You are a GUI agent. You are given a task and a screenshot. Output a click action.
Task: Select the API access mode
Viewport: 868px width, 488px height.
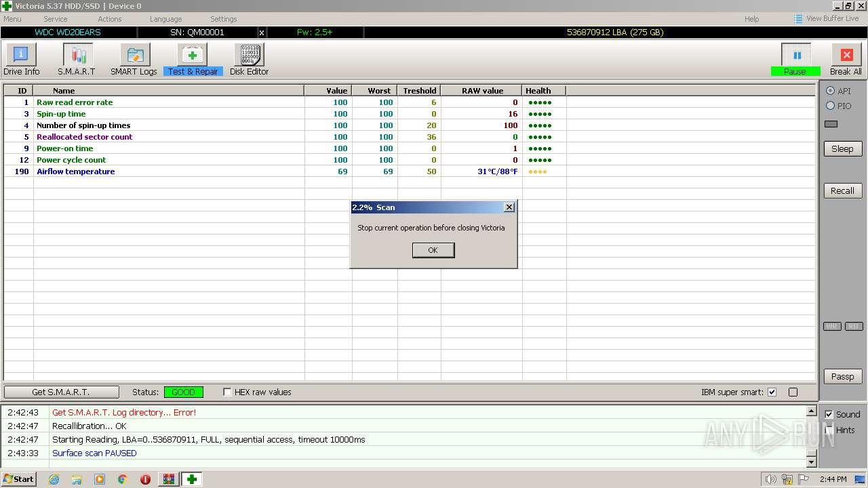point(830,91)
